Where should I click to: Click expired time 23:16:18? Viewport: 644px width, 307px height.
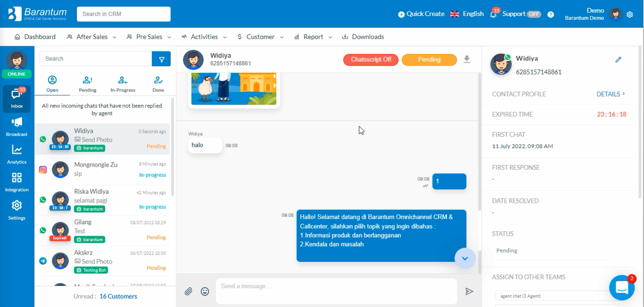611,114
